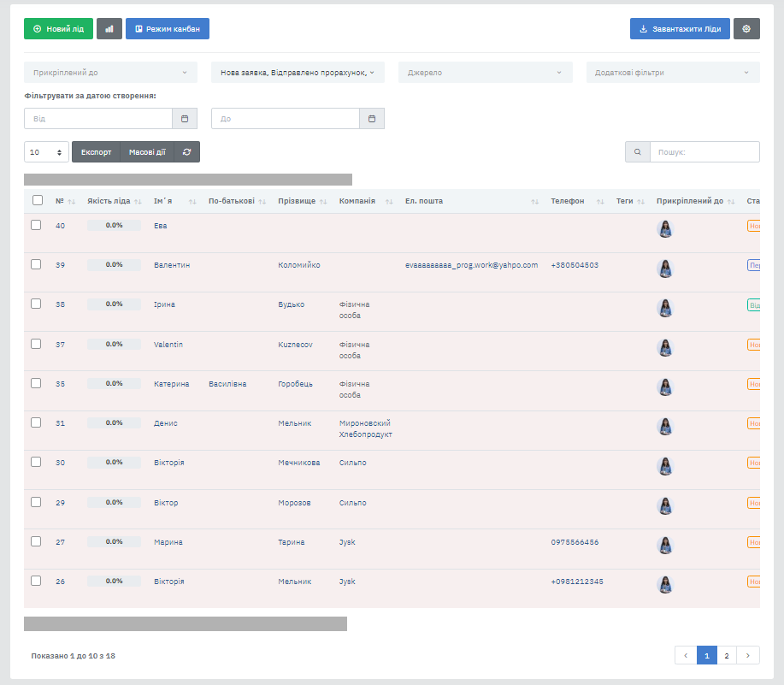
Task: Select the checkbox for lead number 31
Action: pos(36,422)
